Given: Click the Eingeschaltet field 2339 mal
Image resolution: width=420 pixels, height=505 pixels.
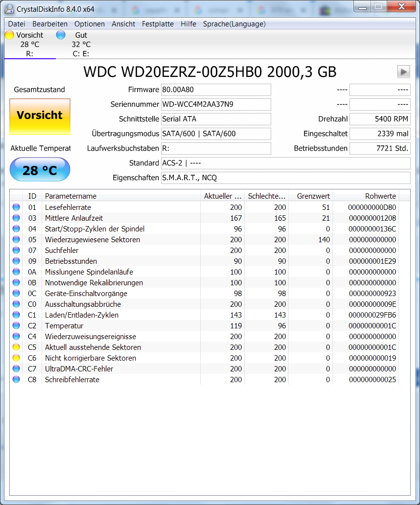Looking at the screenshot, I should click(x=380, y=134).
